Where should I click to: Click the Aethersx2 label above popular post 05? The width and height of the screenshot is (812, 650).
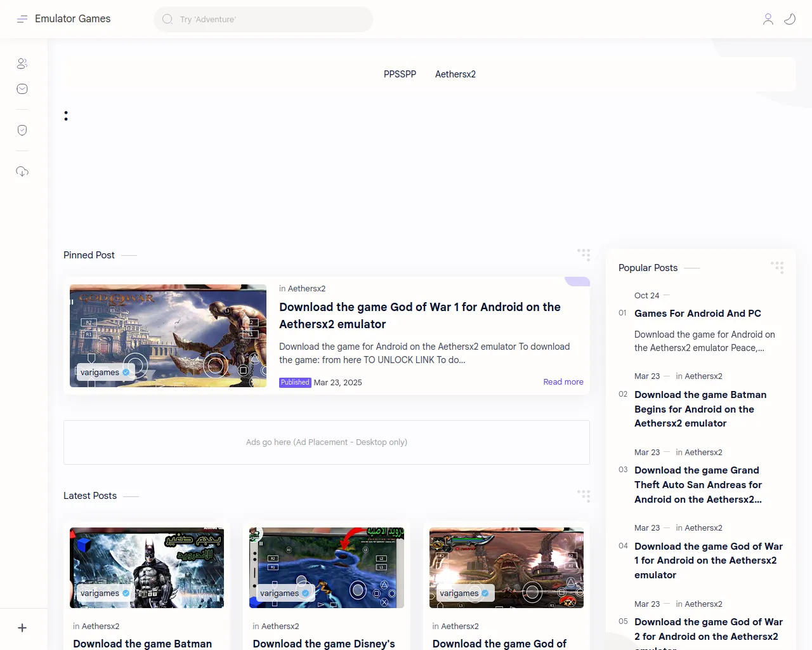(x=704, y=604)
